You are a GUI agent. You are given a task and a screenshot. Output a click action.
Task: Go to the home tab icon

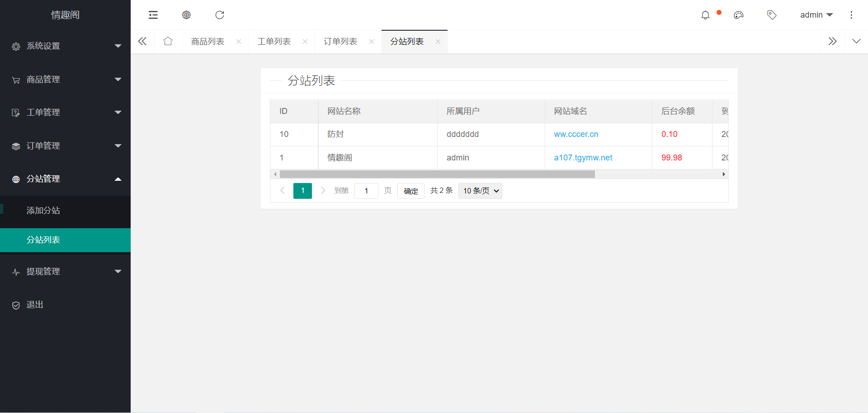coord(168,42)
